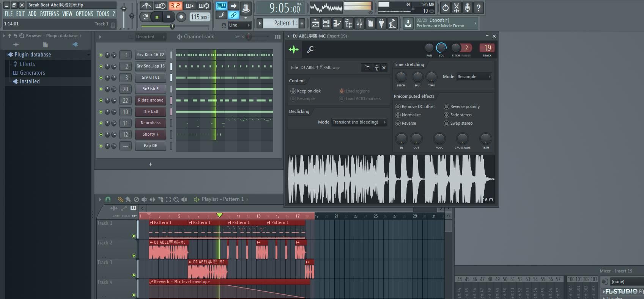Open the Mixer view from toolbar
The height and width of the screenshot is (299, 644).
click(359, 23)
